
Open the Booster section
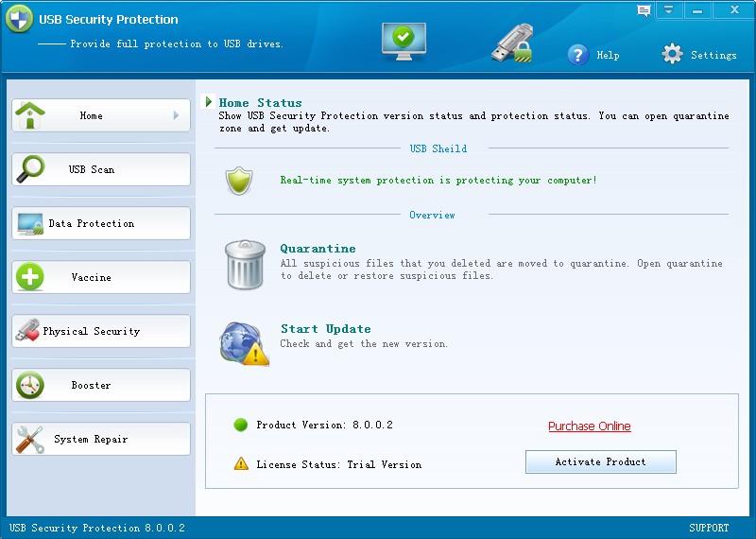click(101, 386)
